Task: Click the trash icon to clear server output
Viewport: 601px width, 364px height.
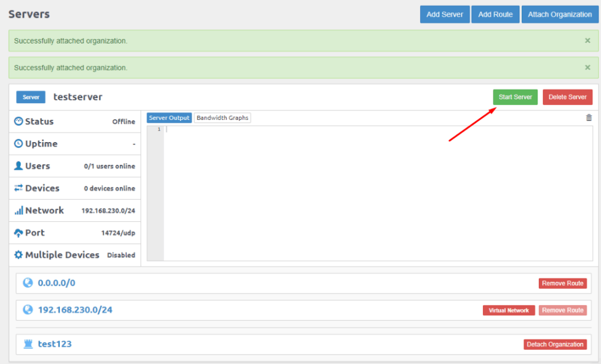Action: click(589, 118)
